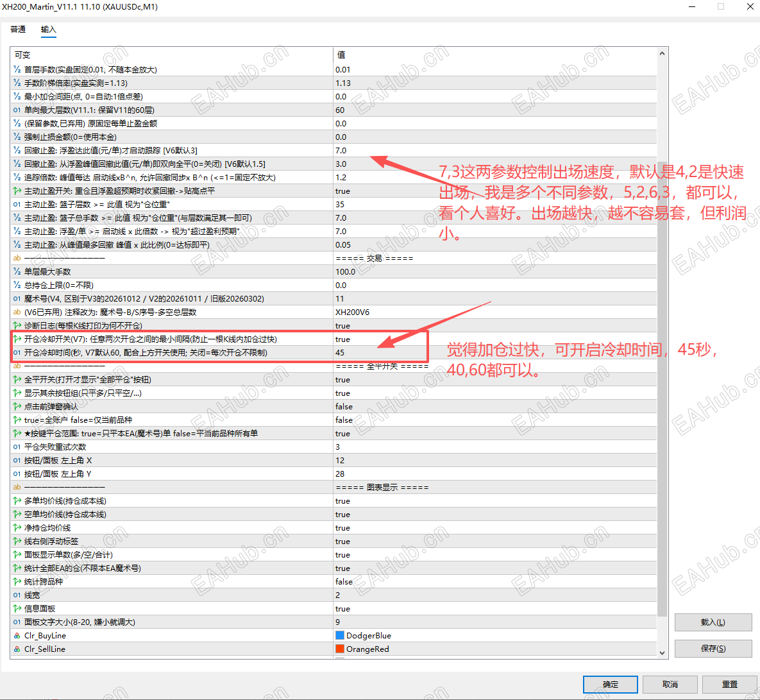The width and height of the screenshot is (760, 700).
Task: Click the 保存(S) button
Action: pyautogui.click(x=713, y=649)
